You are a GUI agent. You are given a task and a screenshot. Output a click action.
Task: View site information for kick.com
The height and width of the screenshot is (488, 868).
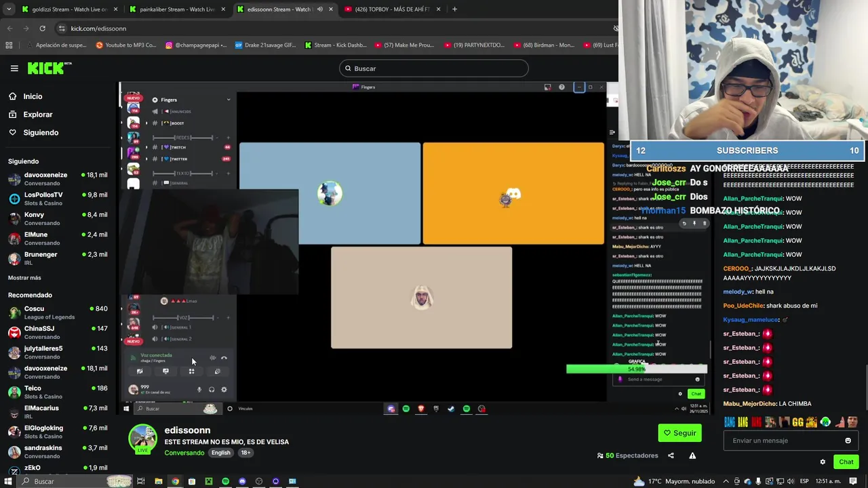coord(62,28)
